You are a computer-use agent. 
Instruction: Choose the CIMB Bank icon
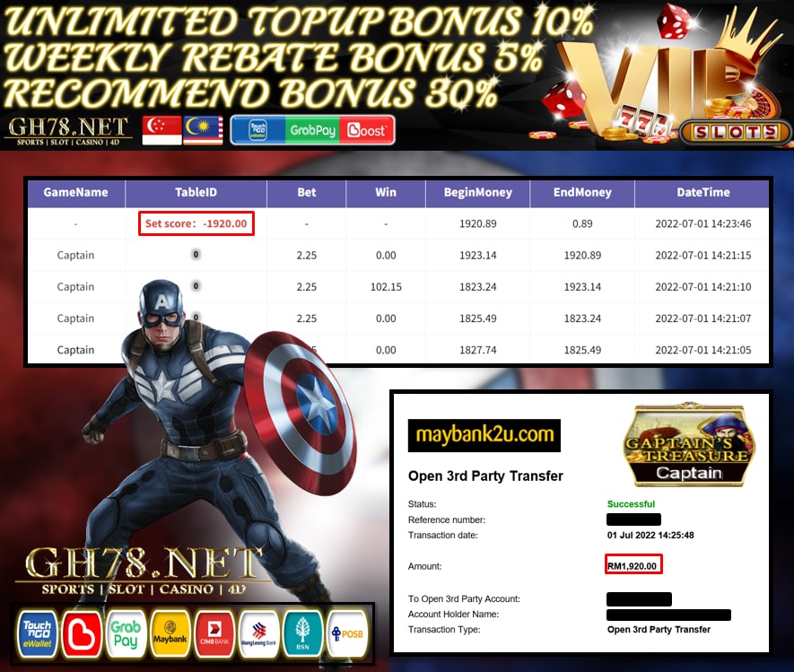point(214,633)
